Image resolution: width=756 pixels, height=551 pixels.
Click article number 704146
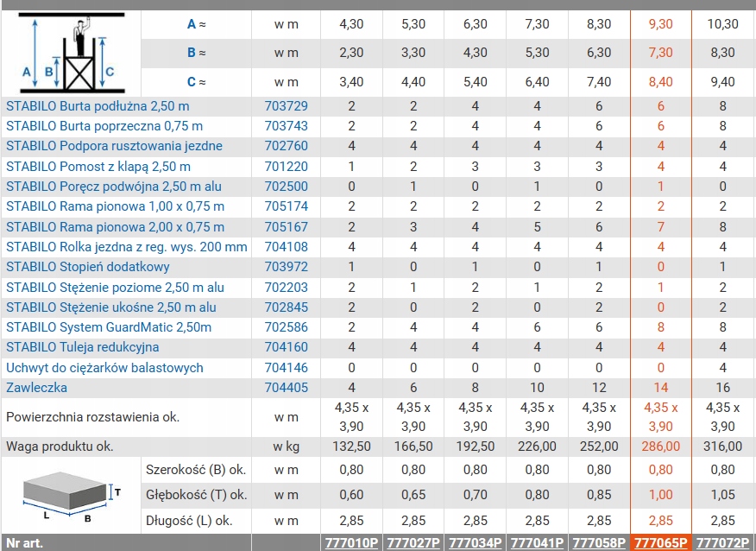[286, 368]
